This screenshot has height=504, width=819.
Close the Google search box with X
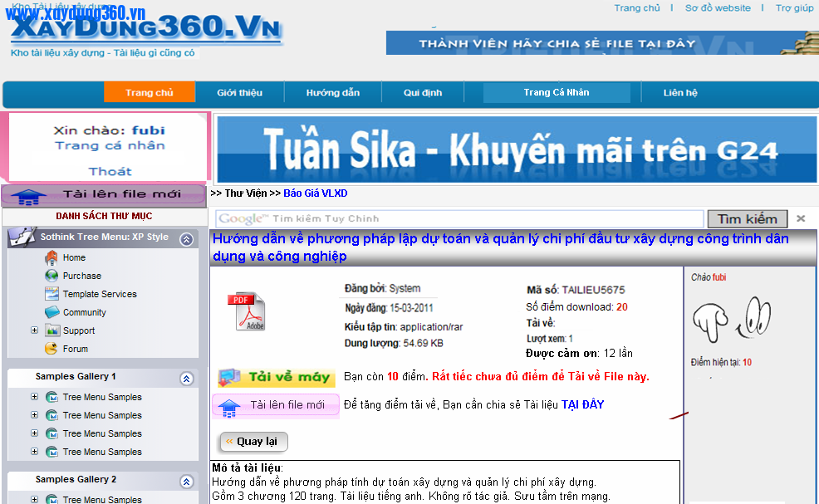801,218
